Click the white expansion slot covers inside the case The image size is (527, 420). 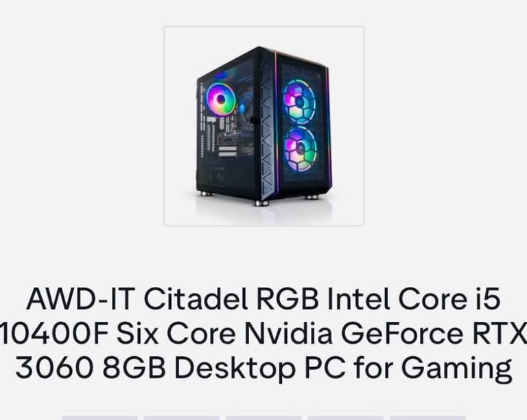point(228,152)
